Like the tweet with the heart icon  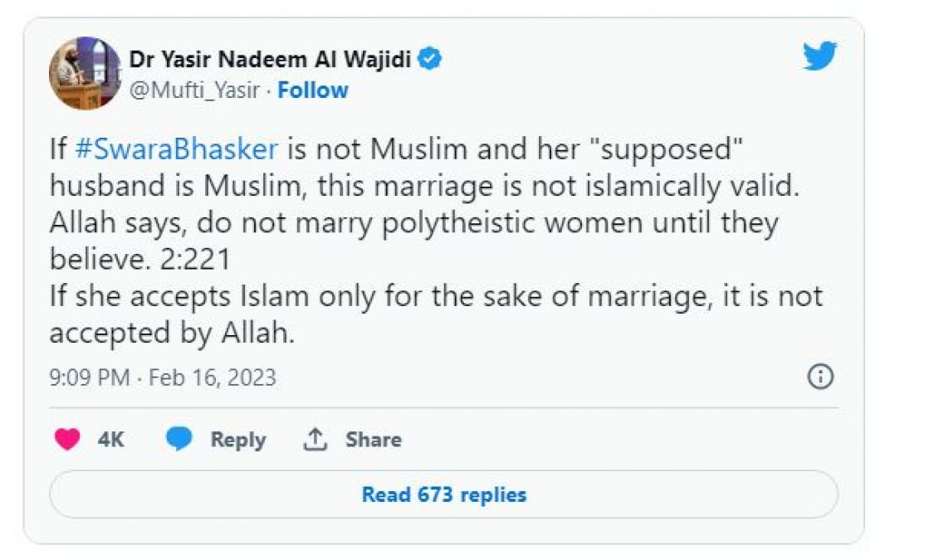[x=67, y=439]
